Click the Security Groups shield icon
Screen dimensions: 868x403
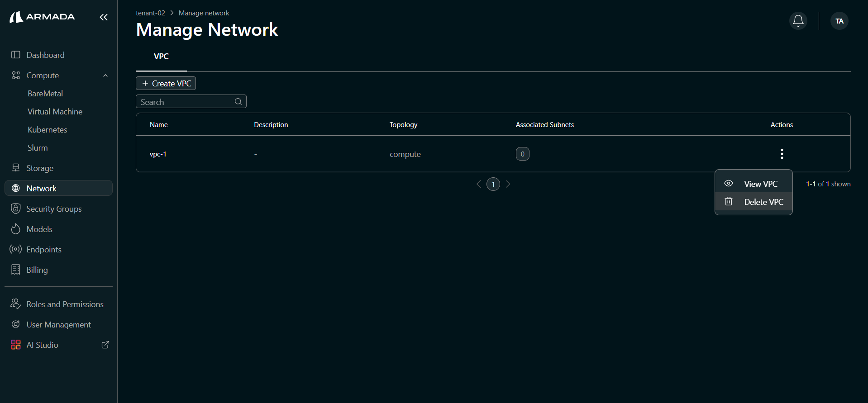tap(16, 209)
